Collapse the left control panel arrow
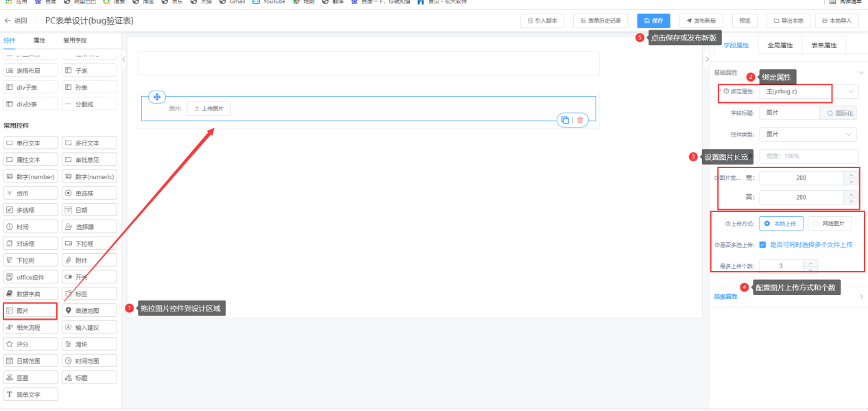The height and width of the screenshot is (411, 868). [x=124, y=59]
